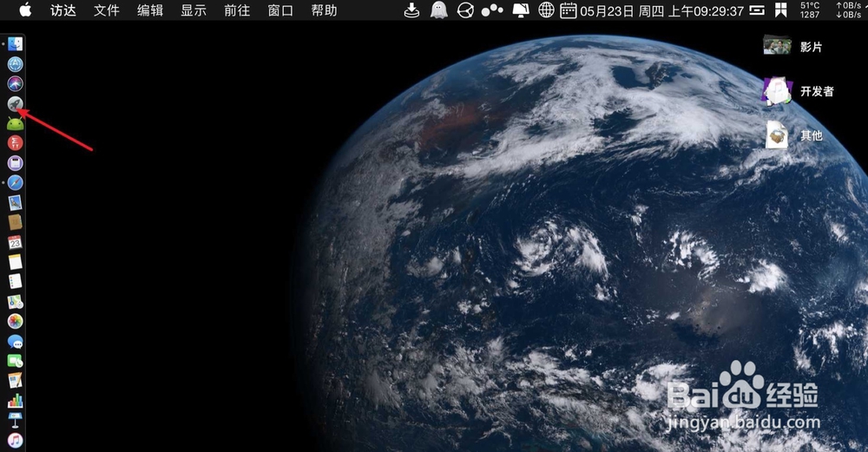Click the globe icon in menu bar
868x452 pixels.
(546, 10)
